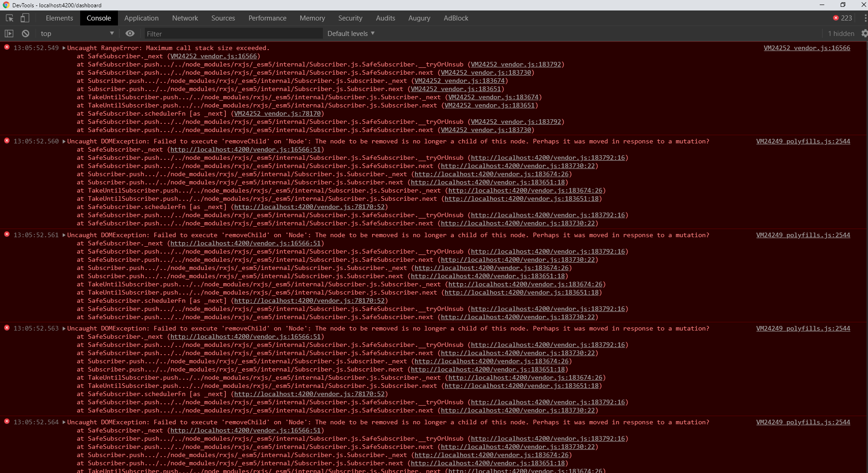Toggle visibility of hidden console messages
The image size is (868, 473).
pos(839,33)
